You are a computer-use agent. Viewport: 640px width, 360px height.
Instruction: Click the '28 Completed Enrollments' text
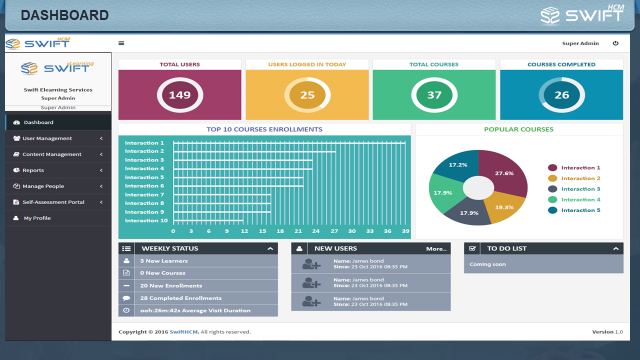[181, 298]
